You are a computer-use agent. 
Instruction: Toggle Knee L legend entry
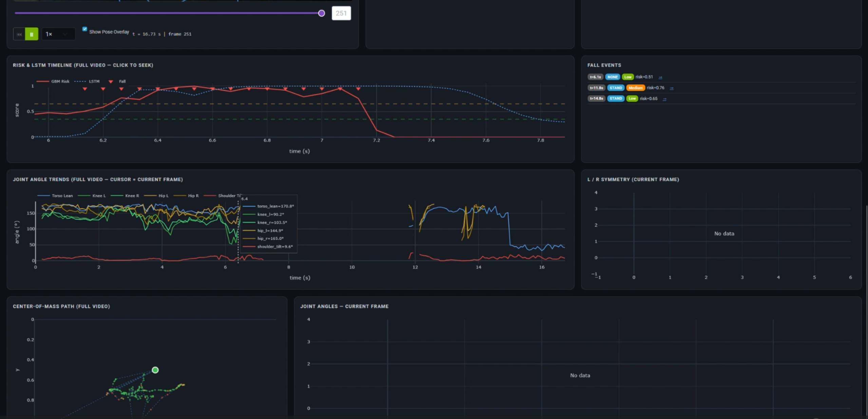tap(99, 196)
